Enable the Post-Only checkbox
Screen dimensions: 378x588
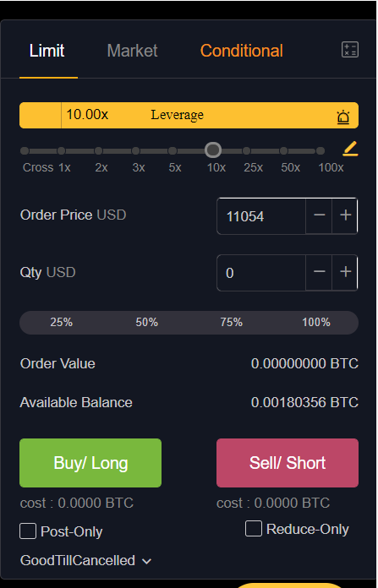(28, 531)
